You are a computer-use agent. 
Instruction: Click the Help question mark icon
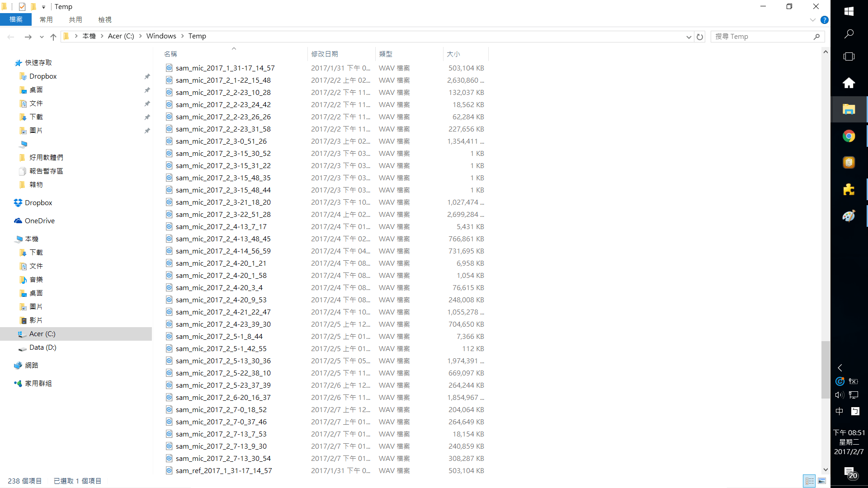click(x=824, y=20)
